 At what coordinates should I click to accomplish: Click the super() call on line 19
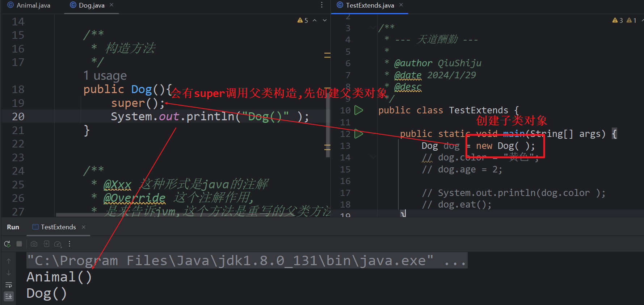pos(138,103)
